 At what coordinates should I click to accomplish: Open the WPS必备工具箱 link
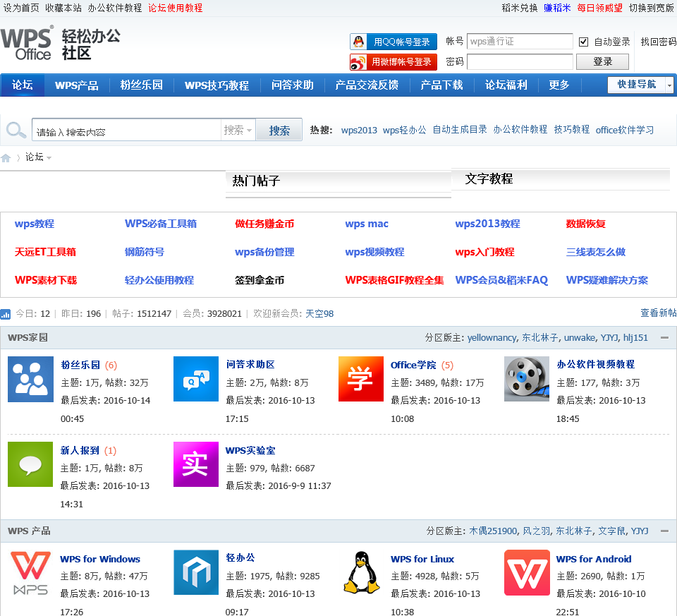point(161,224)
